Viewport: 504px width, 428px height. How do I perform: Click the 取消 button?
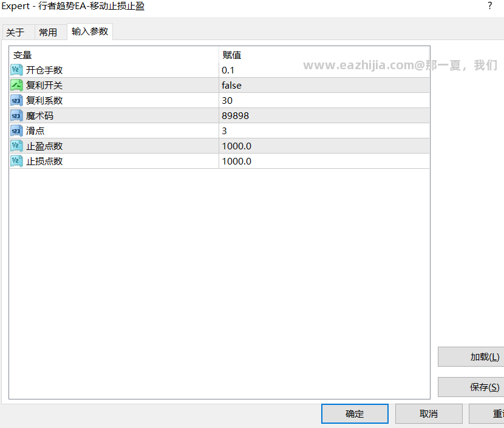(x=429, y=414)
